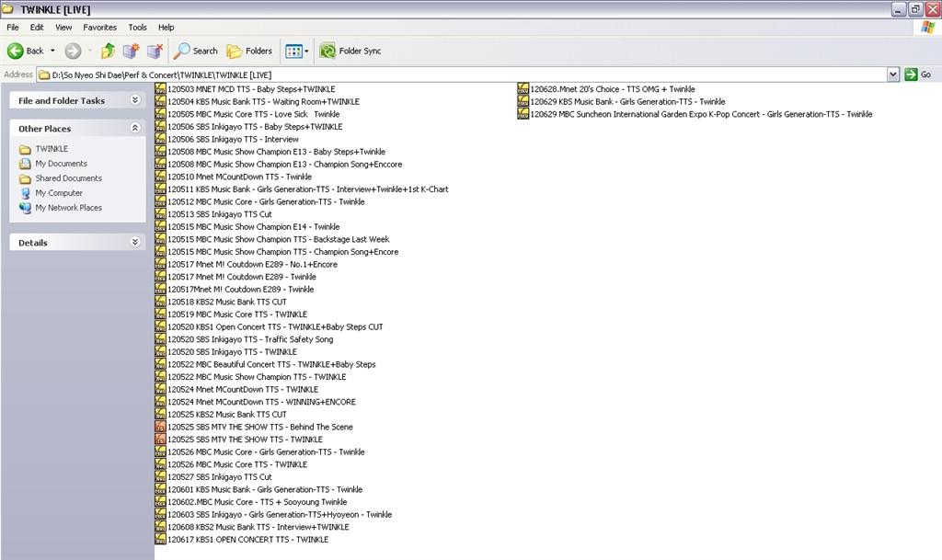The width and height of the screenshot is (942, 560).
Task: Open the File menu
Action: (13, 27)
